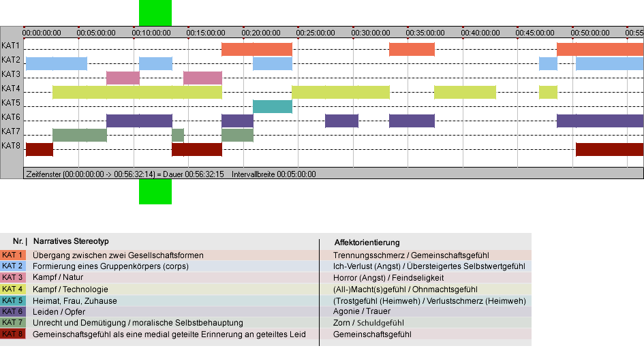Viewport: 644px width, 361px height.
Task: Click the 'Heimat, Frau, Zuhause' legend text
Action: pyautogui.click(x=75, y=301)
